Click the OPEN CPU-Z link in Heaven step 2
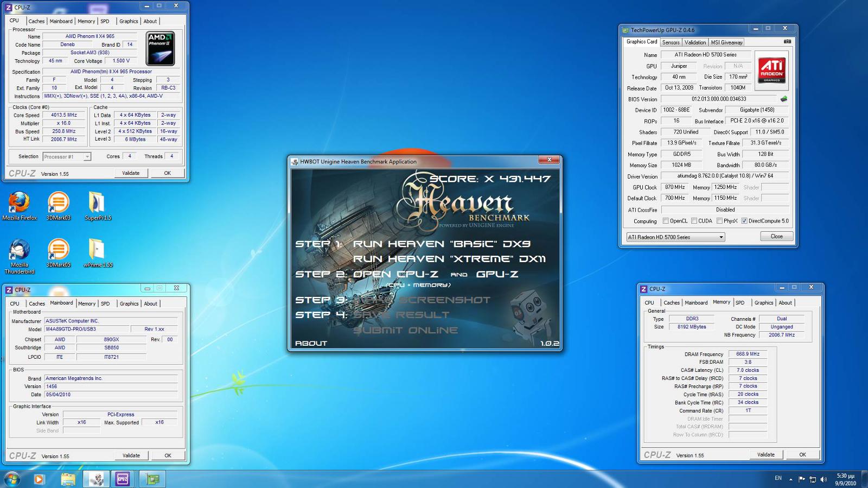The image size is (868, 488). click(x=395, y=274)
